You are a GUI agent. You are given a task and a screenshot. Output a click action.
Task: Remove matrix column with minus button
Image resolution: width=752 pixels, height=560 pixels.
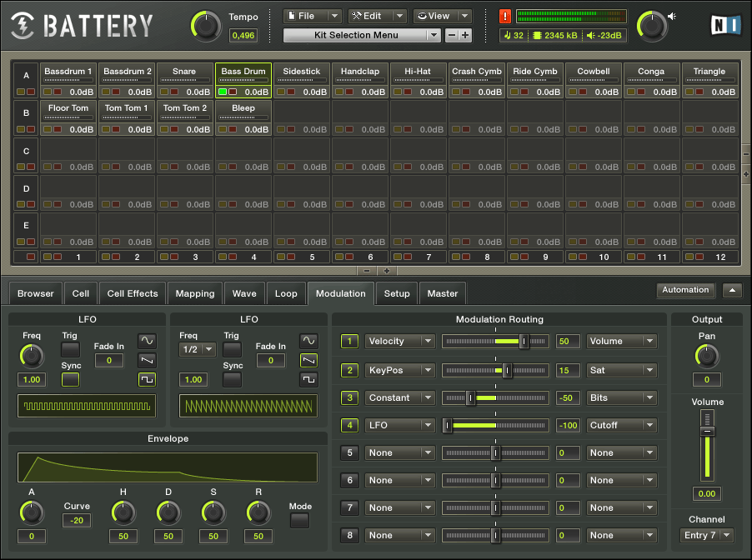point(367,271)
